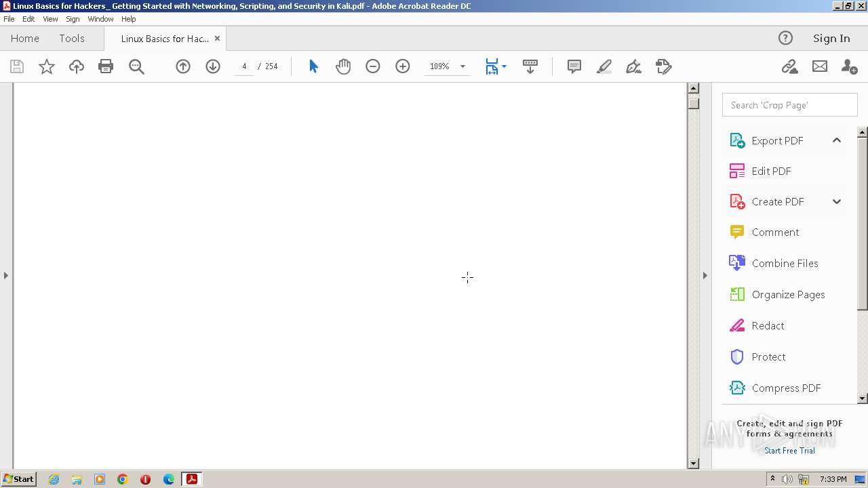Select the Linux Basics for Hac... document tab

(x=165, y=39)
